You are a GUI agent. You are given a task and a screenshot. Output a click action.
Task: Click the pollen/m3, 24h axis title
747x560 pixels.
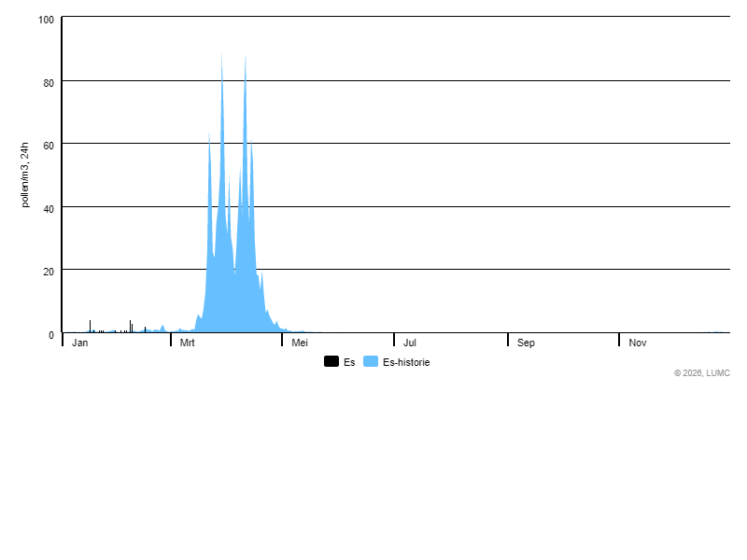[x=25, y=175]
